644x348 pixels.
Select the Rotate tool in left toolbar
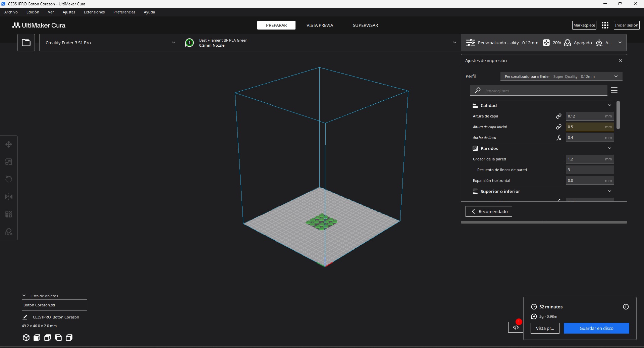(9, 179)
